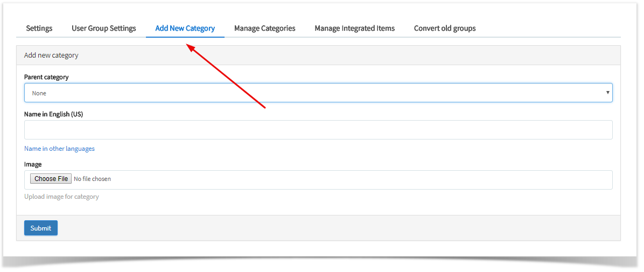Click the Parent category dropdown arrow
This screenshot has height=272, width=644.
coord(607,93)
